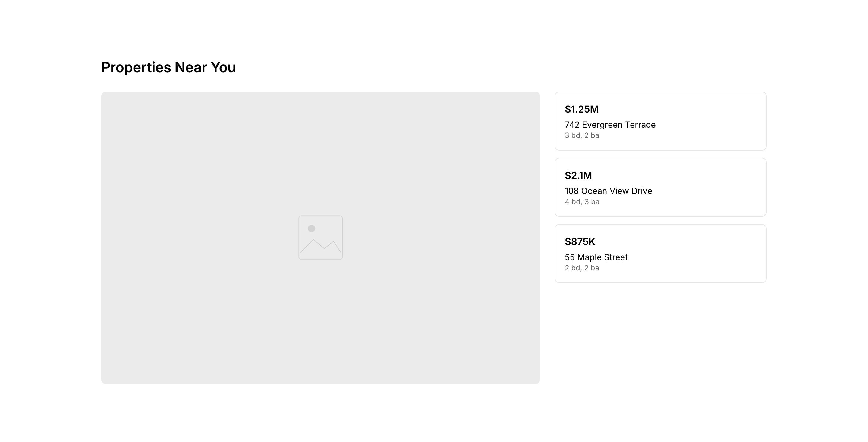The image size is (868, 442).
Task: Open the 108 Ocean View Drive address
Action: pos(608,191)
